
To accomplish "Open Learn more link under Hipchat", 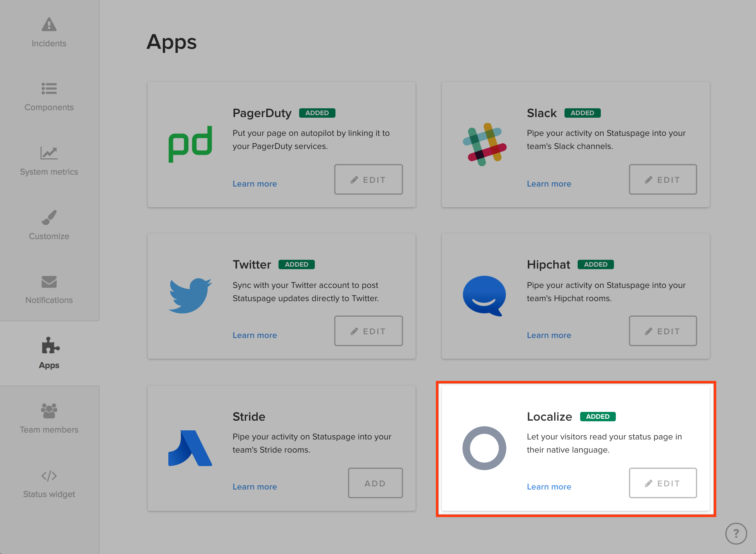I will [549, 335].
